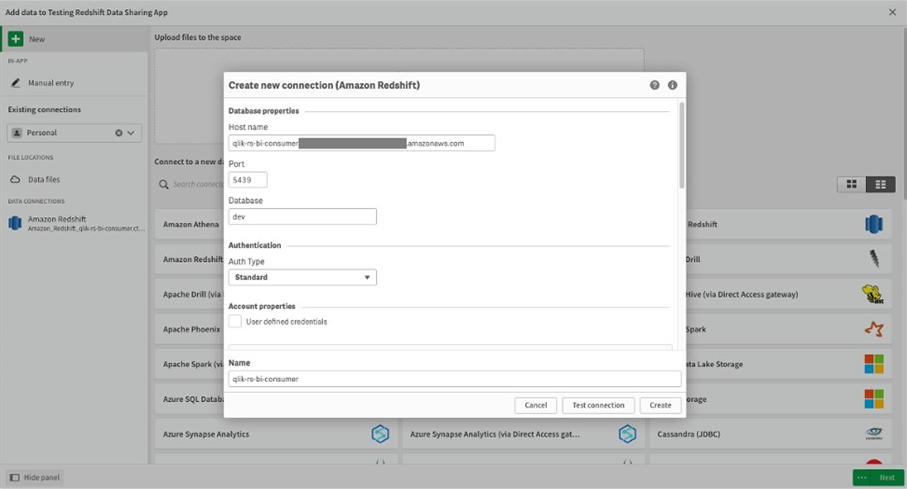907x489 pixels.
Task: Open Data files in sidebar
Action: (x=74, y=179)
